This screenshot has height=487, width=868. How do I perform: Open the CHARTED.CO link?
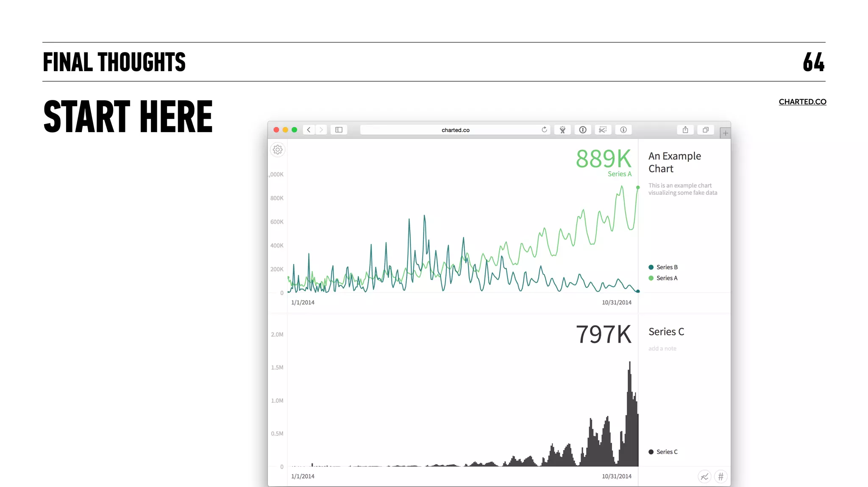802,102
